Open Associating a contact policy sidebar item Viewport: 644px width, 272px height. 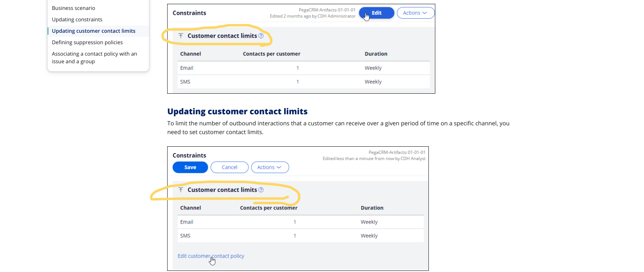(x=94, y=58)
